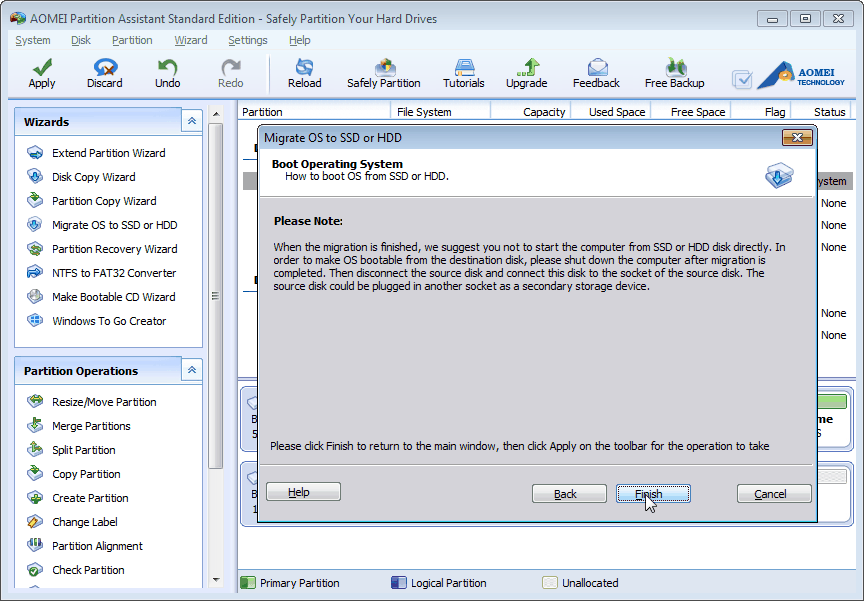Click the AOMEI app icon in title bar
The height and width of the screenshot is (601, 864).
[18, 18]
